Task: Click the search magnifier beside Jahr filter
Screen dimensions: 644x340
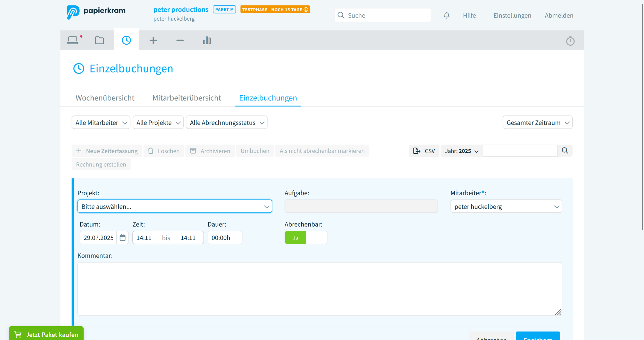Action: click(x=565, y=151)
